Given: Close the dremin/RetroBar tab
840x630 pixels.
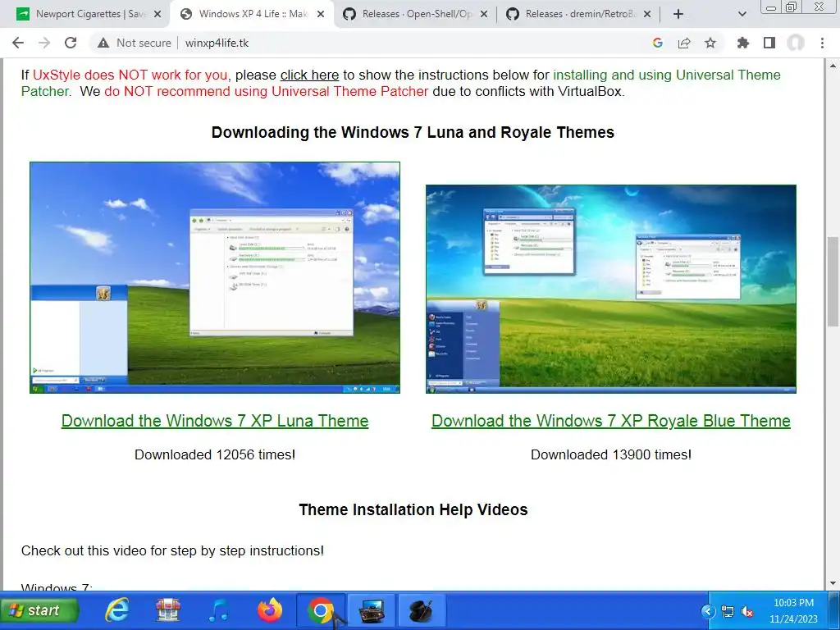Looking at the screenshot, I should click(x=647, y=14).
